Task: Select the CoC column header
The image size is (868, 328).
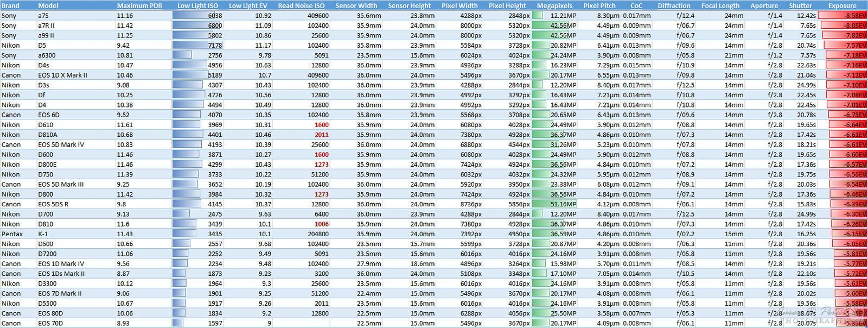Action: click(636, 5)
